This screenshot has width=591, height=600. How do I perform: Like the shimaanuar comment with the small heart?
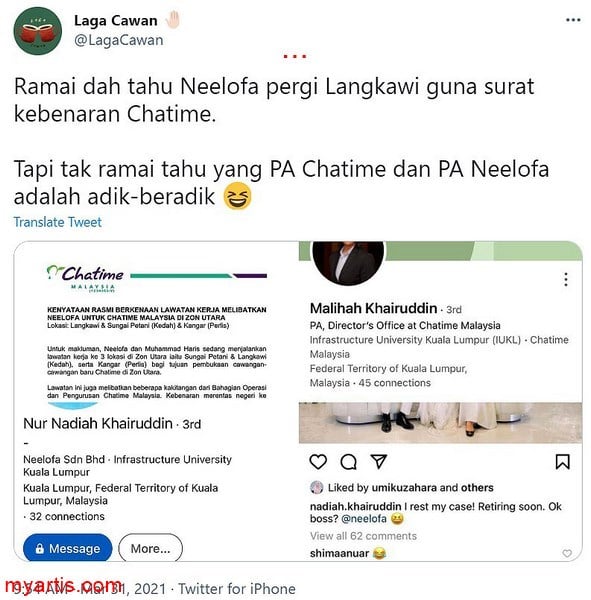pyautogui.click(x=567, y=553)
